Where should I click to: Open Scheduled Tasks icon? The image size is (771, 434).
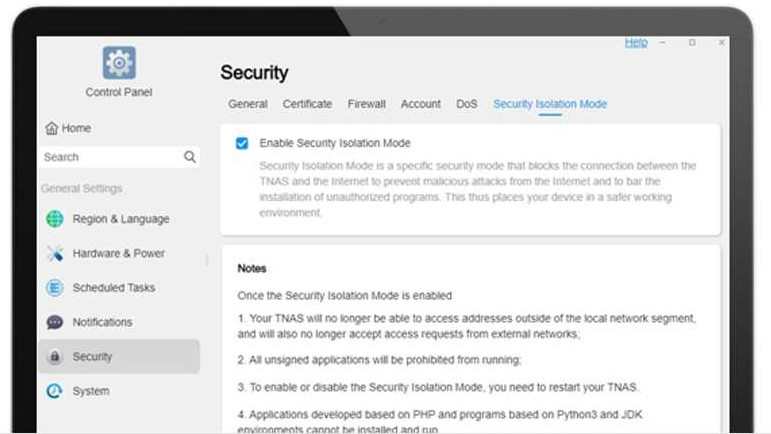coord(55,288)
